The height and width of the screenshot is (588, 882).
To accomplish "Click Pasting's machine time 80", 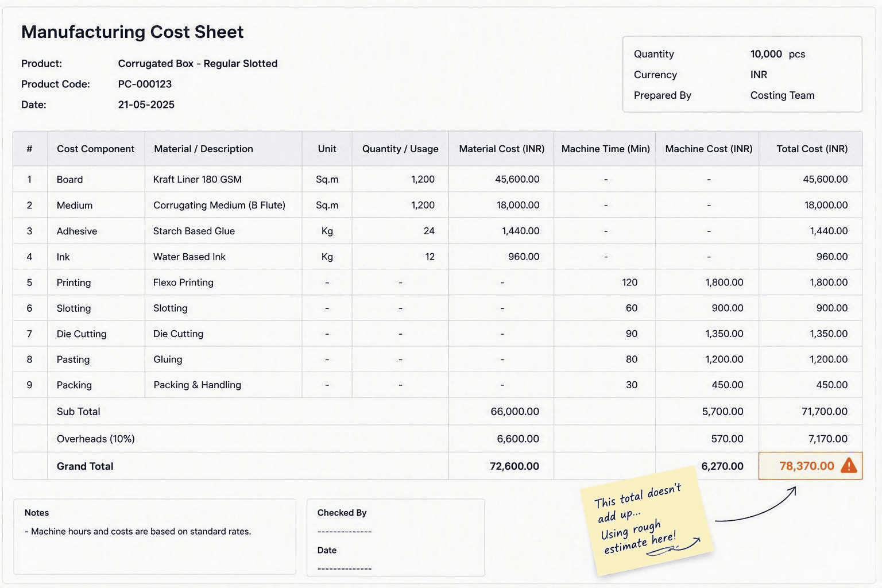I will pyautogui.click(x=631, y=359).
